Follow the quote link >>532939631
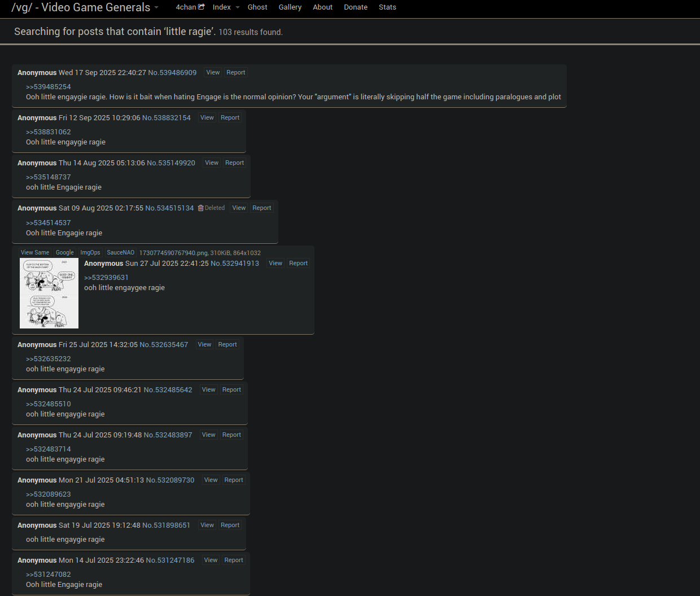The width and height of the screenshot is (700, 596). click(x=107, y=278)
